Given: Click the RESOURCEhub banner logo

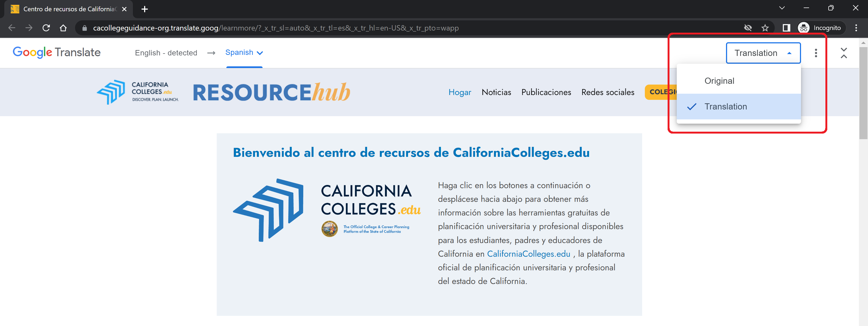Looking at the screenshot, I should point(272,92).
